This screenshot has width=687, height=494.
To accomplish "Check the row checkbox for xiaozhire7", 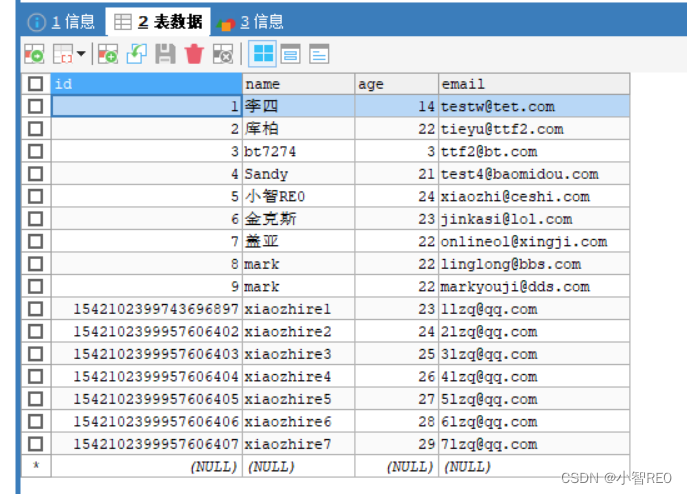I will (35, 444).
